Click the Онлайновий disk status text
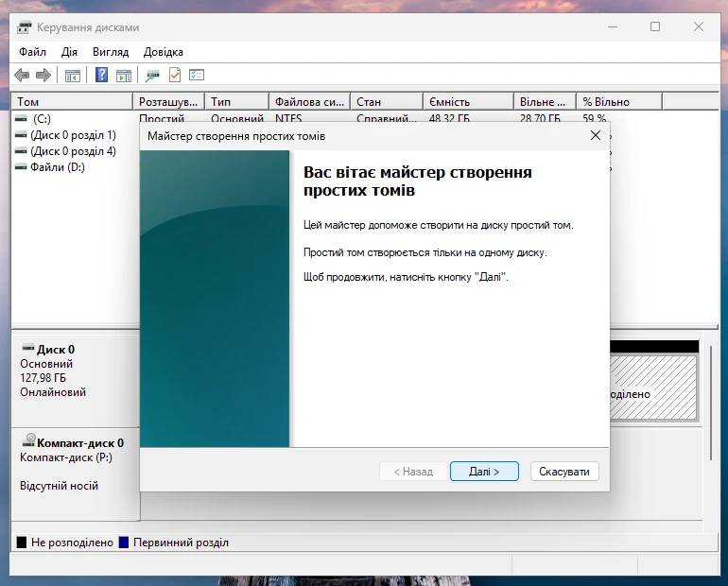 coord(53,392)
